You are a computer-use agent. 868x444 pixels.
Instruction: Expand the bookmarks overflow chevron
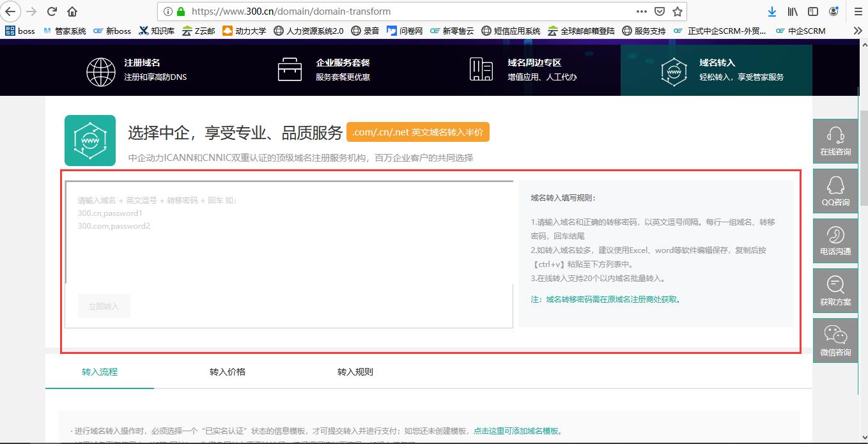tap(858, 31)
